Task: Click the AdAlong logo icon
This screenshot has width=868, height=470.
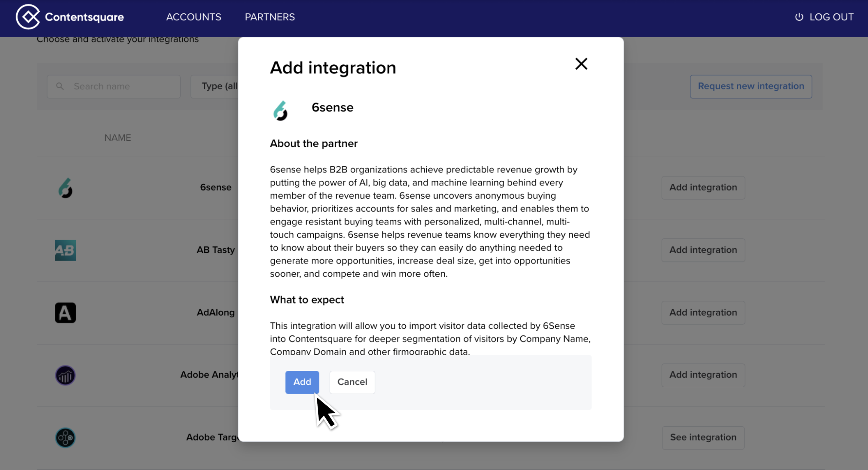Action: (65, 313)
